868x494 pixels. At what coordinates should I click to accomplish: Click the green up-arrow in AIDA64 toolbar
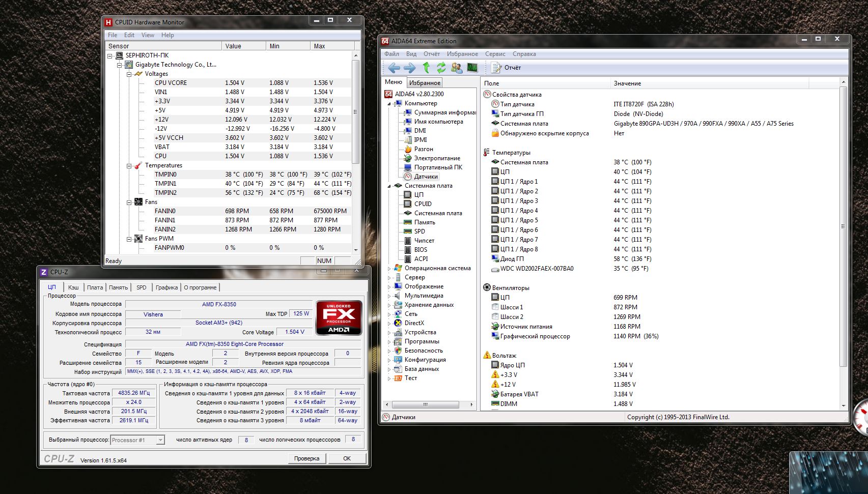pyautogui.click(x=426, y=68)
